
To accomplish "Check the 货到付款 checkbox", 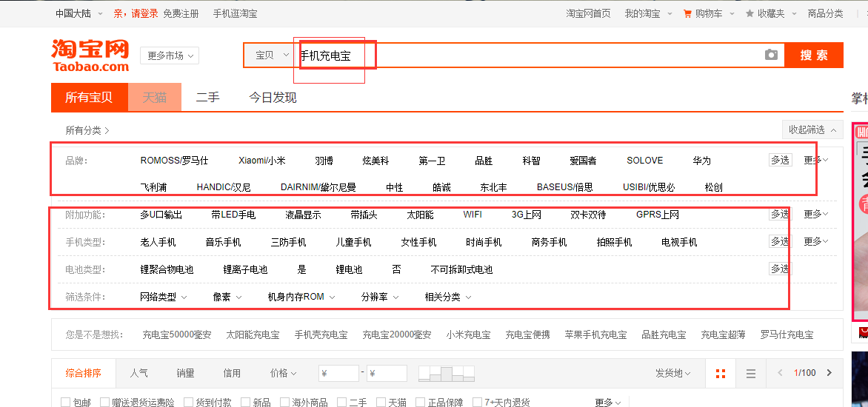I will coord(188,402).
